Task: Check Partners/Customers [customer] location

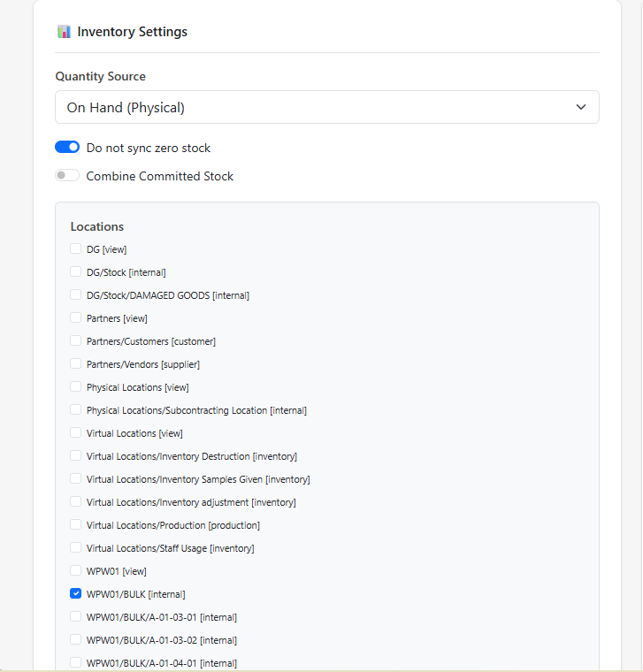Action: [76, 341]
